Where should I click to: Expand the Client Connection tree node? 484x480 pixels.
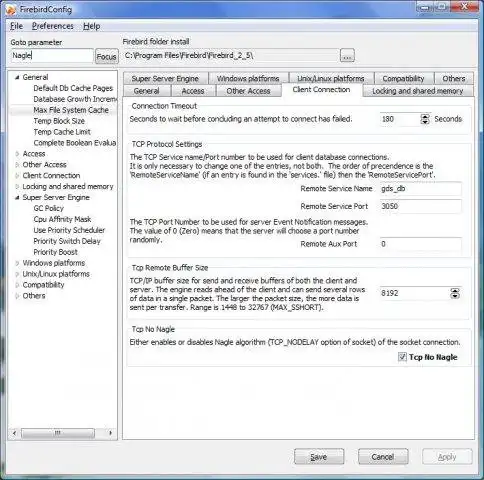17,176
